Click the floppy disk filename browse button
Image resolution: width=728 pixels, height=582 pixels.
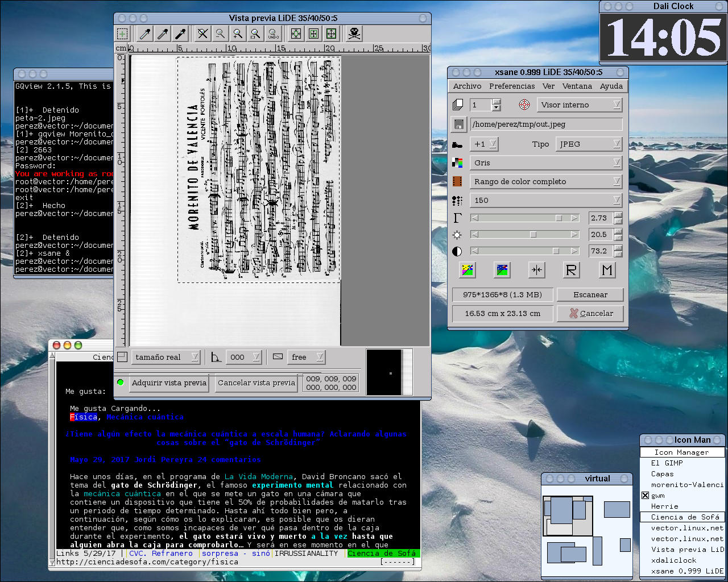coord(459,124)
